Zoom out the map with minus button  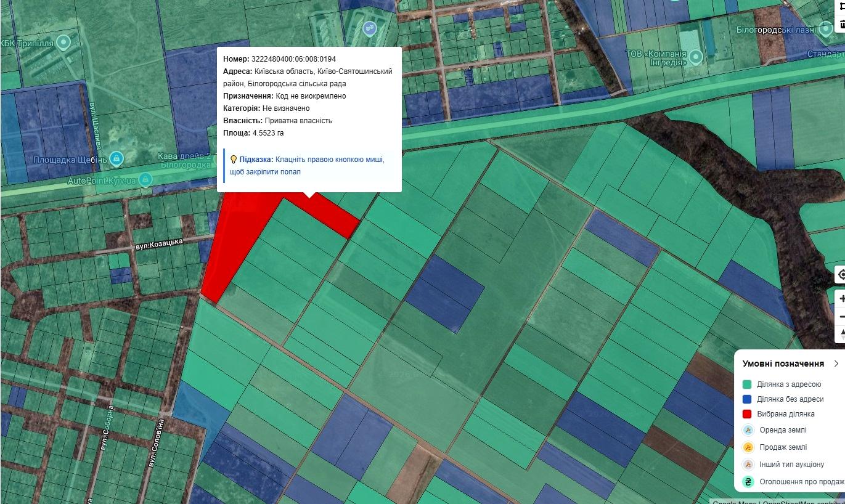pyautogui.click(x=842, y=317)
